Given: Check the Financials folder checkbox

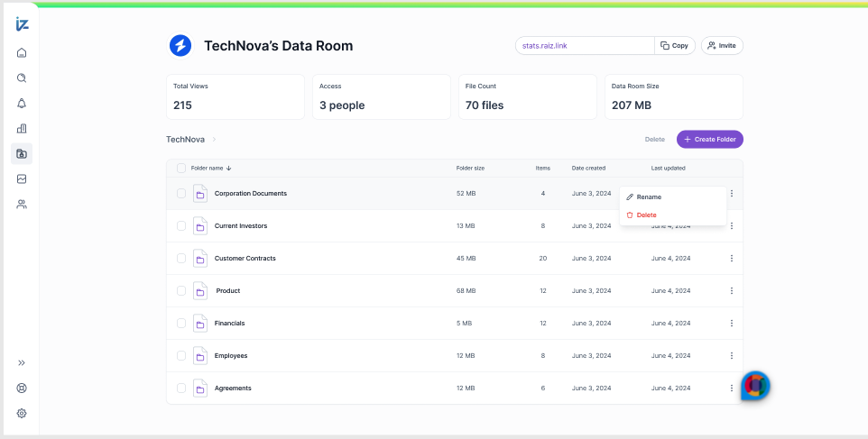Looking at the screenshot, I should [x=181, y=324].
